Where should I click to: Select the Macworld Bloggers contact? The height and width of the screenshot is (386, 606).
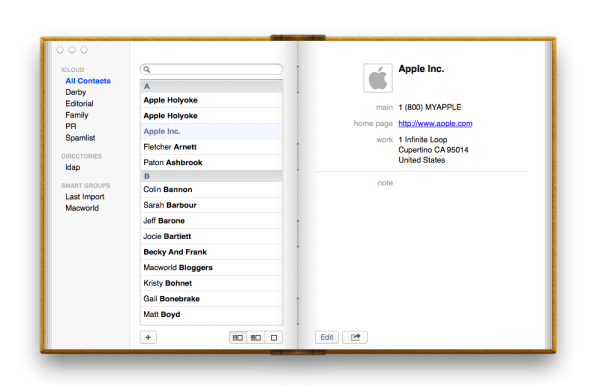tap(211, 267)
